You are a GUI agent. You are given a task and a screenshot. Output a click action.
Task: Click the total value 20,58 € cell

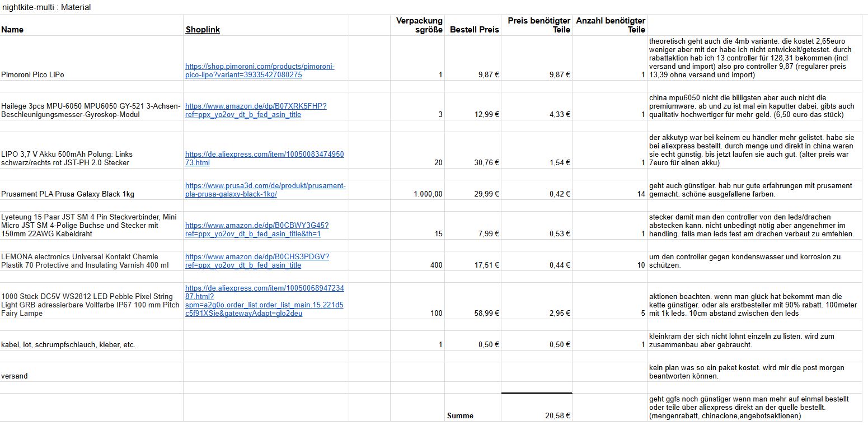click(557, 415)
